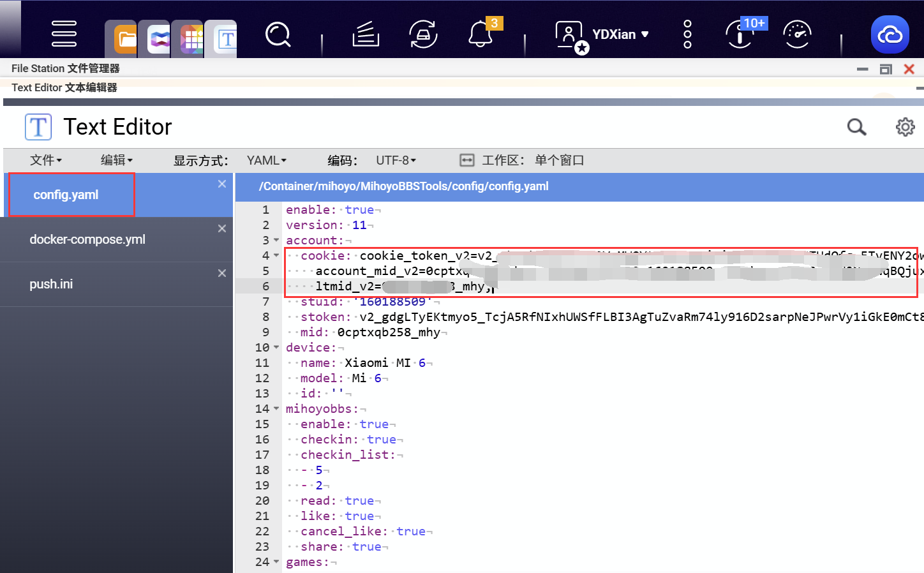Open the blue myQNAPcloud icon

(890, 34)
